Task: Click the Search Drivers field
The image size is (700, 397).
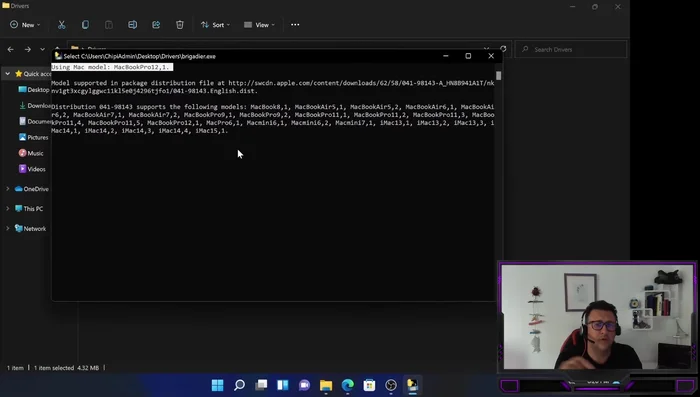Action: pos(571,49)
